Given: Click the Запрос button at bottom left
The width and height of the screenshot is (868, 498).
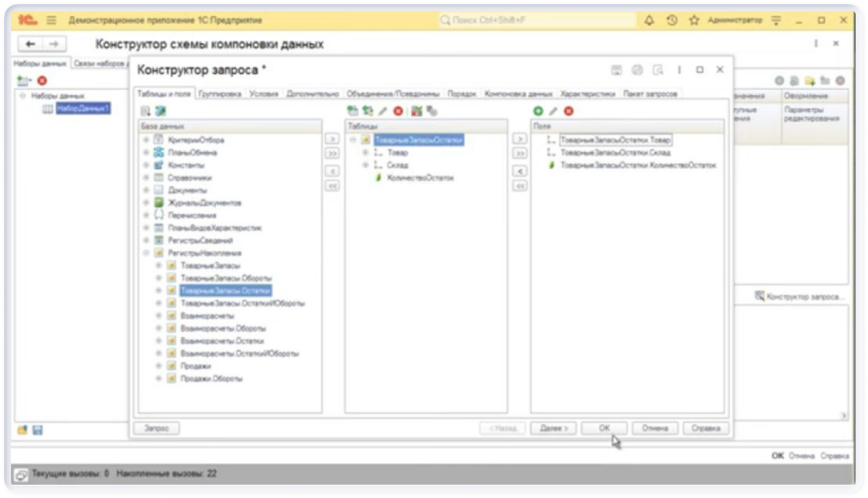Looking at the screenshot, I should [156, 428].
